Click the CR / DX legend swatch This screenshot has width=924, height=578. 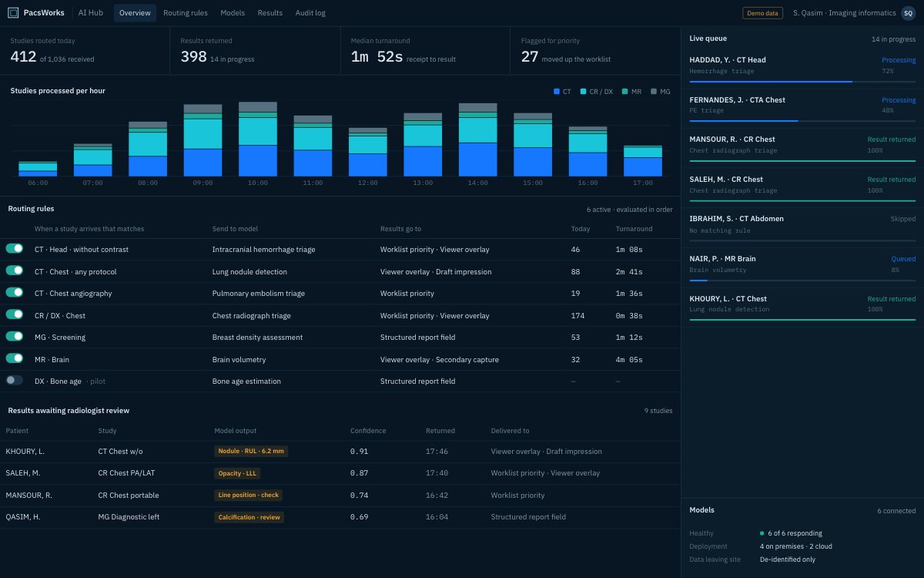tap(584, 92)
